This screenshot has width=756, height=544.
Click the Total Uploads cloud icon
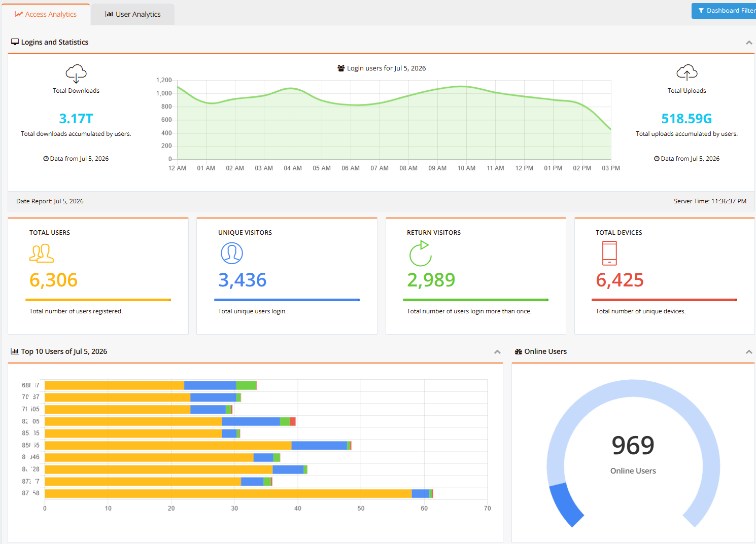[x=687, y=73]
